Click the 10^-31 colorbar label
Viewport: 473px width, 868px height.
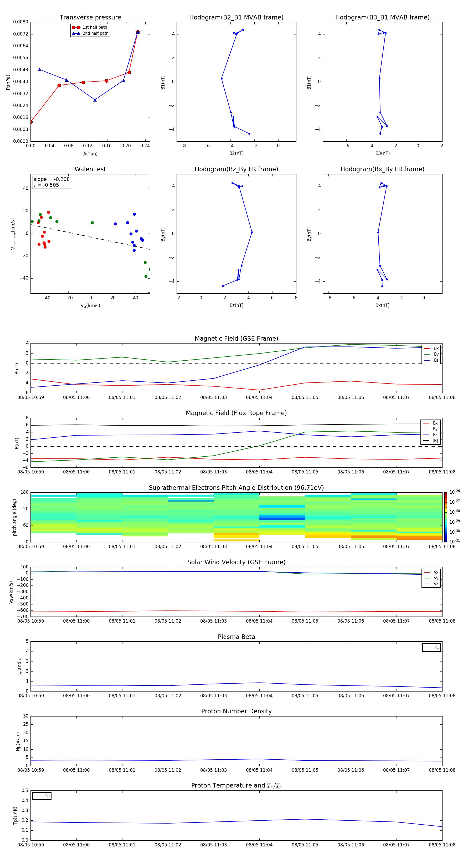tap(455, 542)
